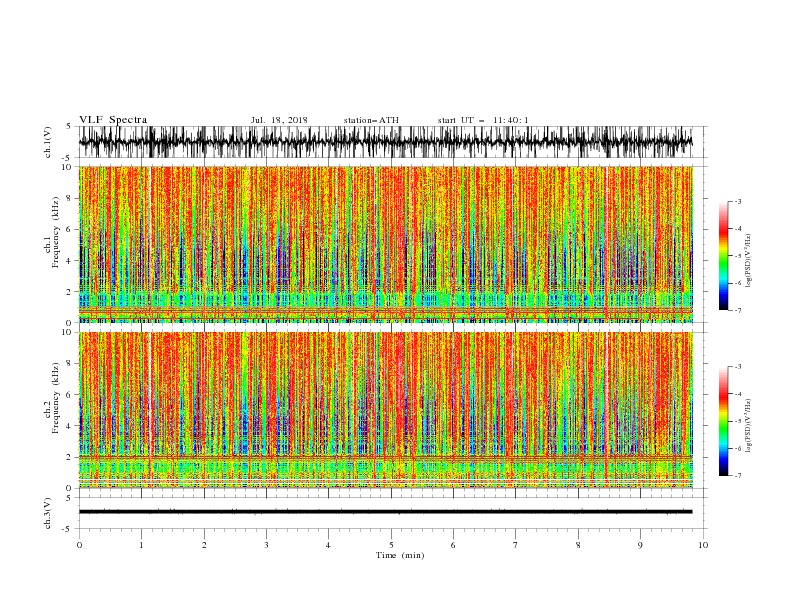Click the "start UT = 11:40:1" header text

click(x=483, y=120)
